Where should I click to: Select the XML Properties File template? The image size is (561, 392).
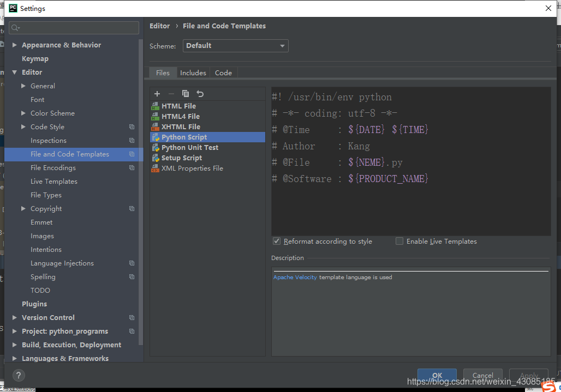click(x=207, y=168)
